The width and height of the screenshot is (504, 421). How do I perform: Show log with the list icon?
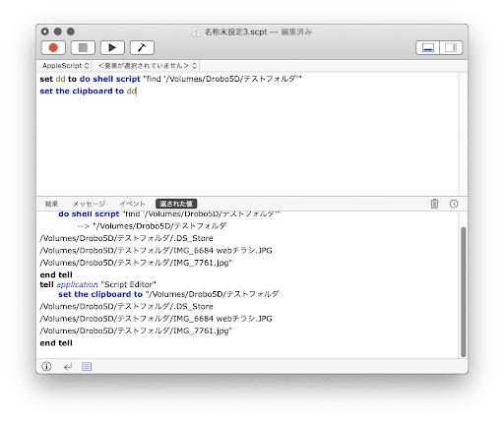[87, 367]
